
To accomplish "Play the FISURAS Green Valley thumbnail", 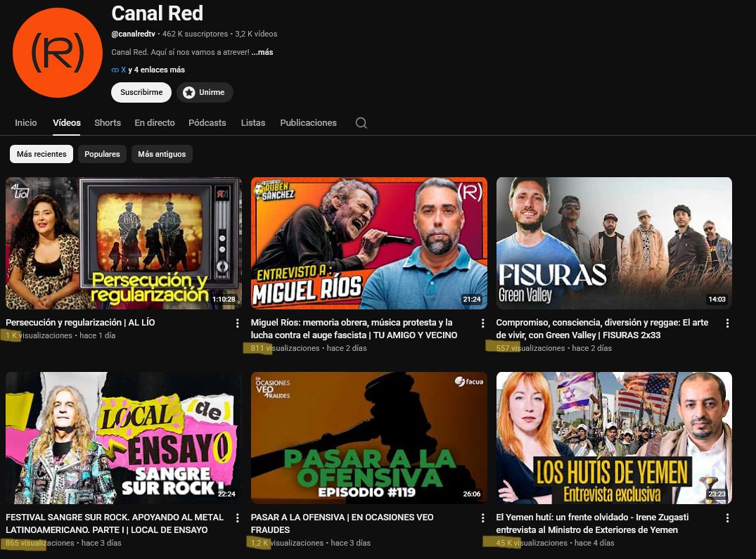I will (614, 243).
